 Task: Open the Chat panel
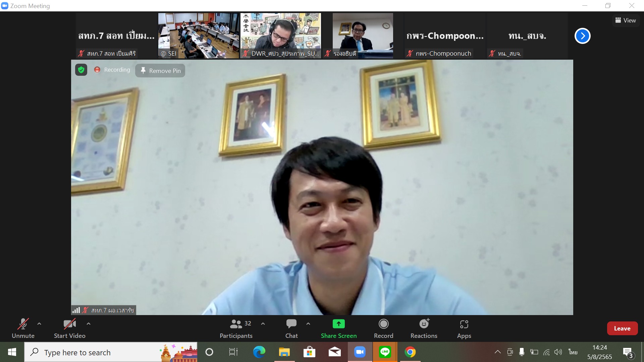coord(291,328)
